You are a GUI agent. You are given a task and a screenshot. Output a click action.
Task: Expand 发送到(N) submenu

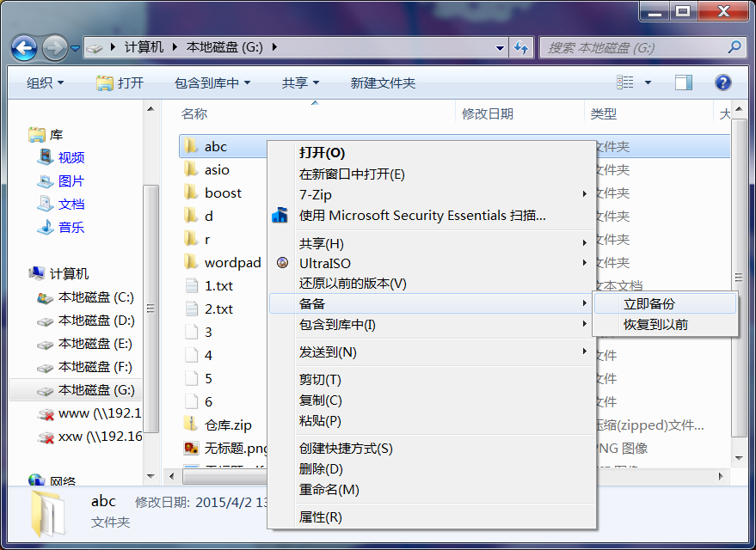click(432, 352)
